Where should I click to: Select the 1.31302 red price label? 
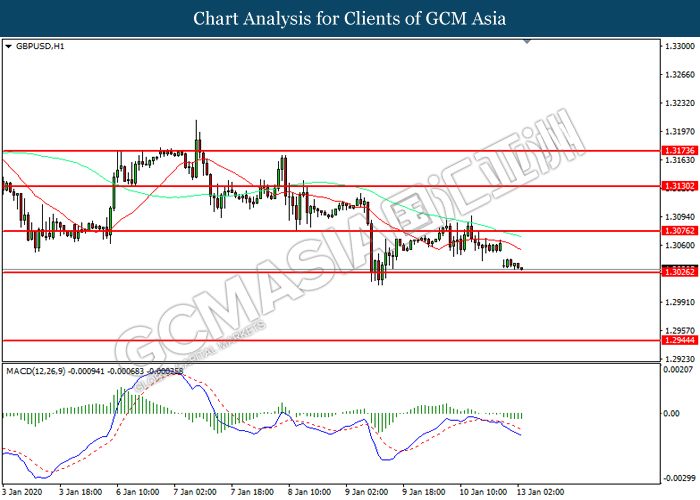[679, 186]
